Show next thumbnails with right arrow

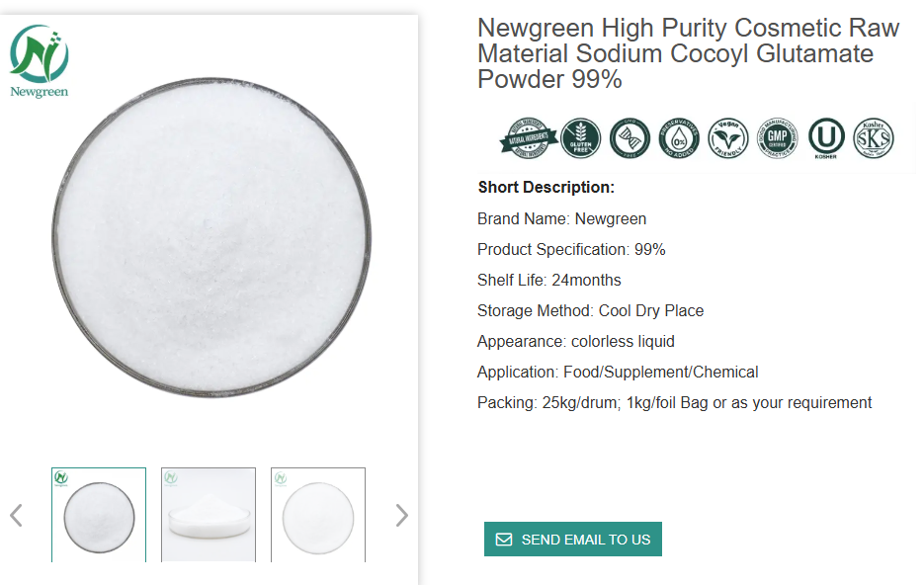pos(401,515)
